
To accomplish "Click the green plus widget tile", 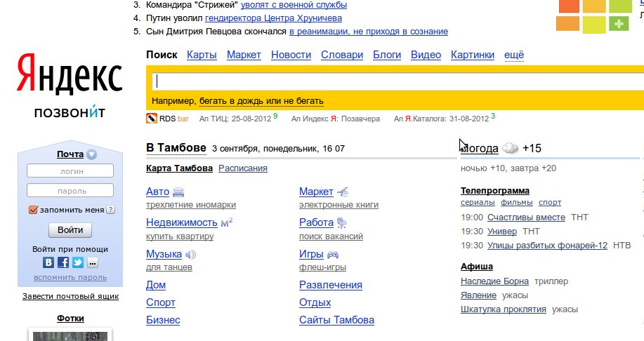I will [619, 24].
